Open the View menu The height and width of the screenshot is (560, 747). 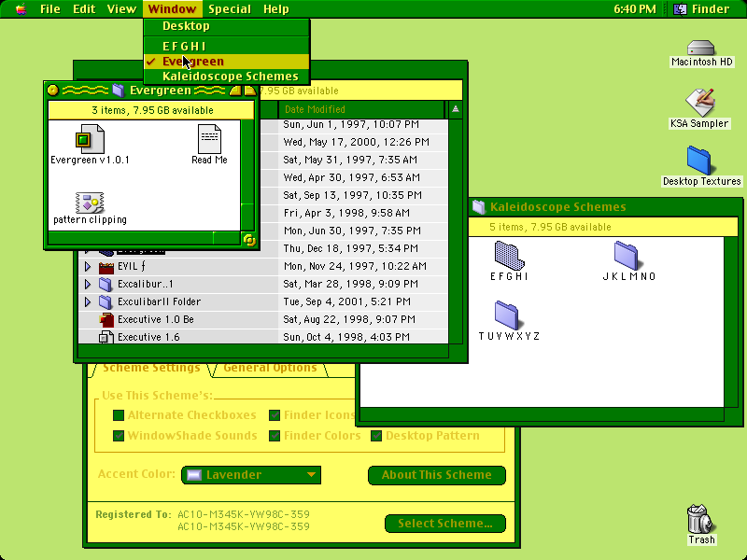pyautogui.click(x=121, y=9)
